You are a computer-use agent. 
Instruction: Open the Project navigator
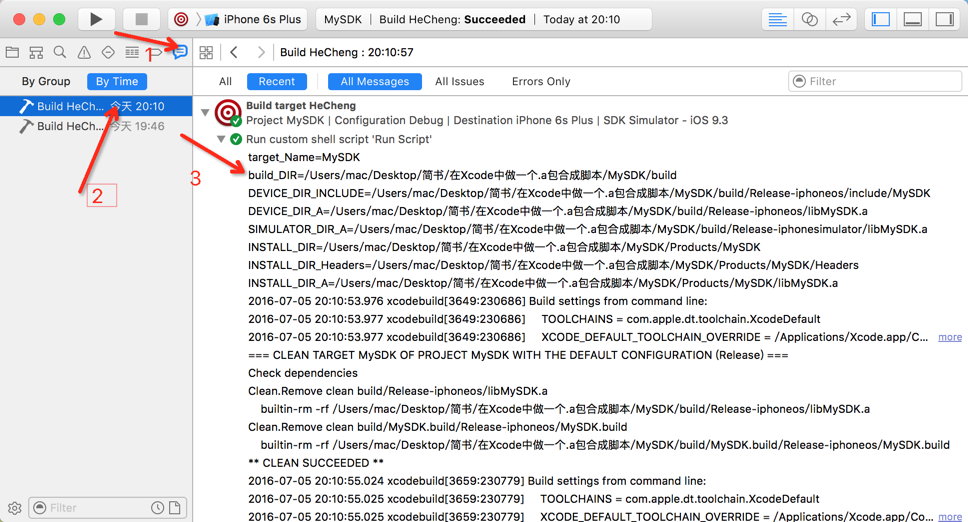coord(12,52)
